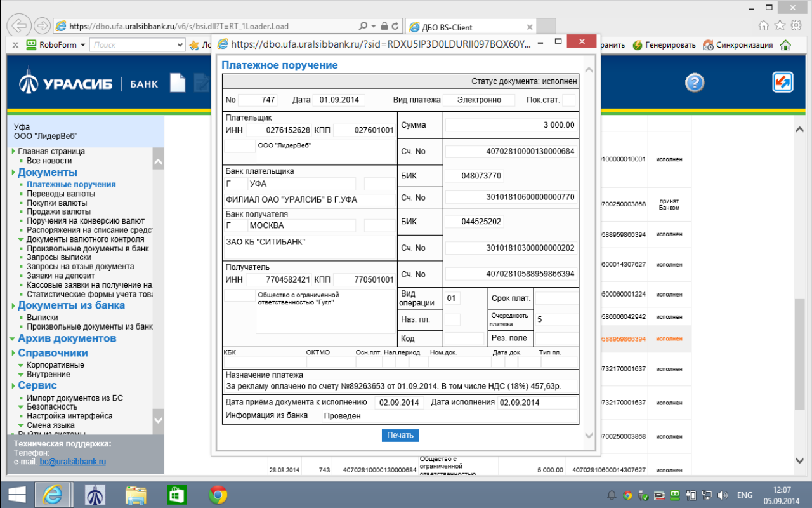
Task: Click the Сумма field showing 3 000.00
Action: [x=511, y=125]
